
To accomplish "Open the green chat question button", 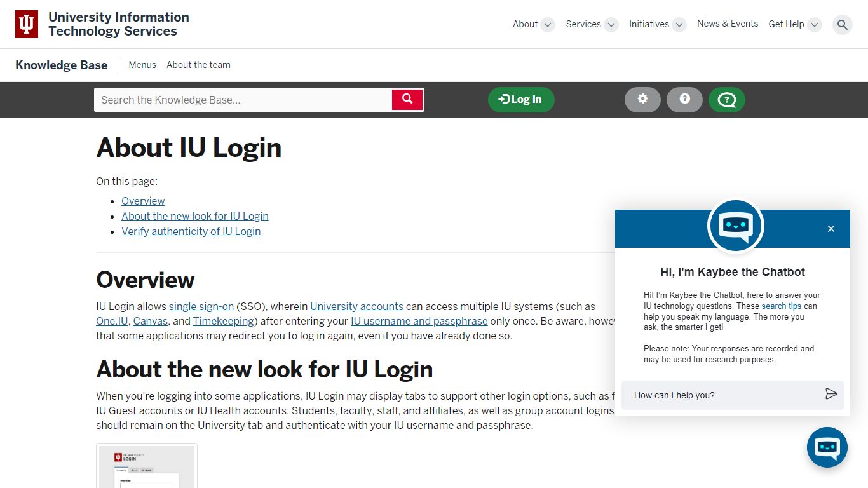I will click(726, 100).
